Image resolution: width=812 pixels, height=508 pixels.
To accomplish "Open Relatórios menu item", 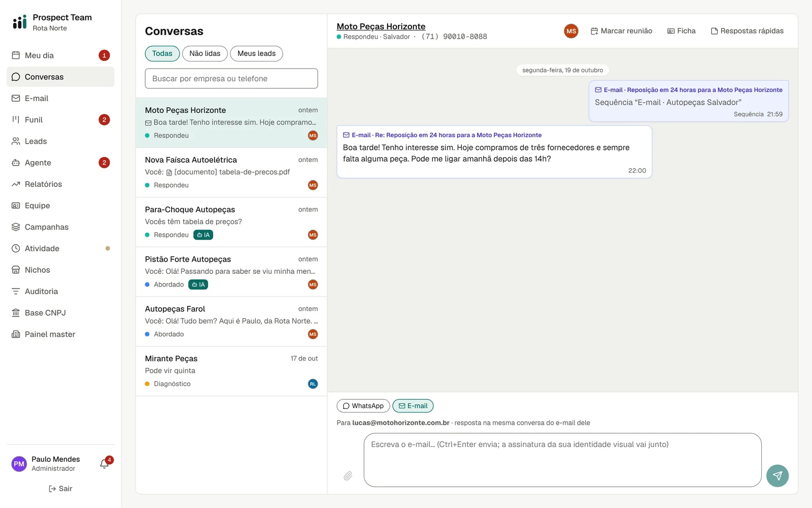I will (60, 184).
